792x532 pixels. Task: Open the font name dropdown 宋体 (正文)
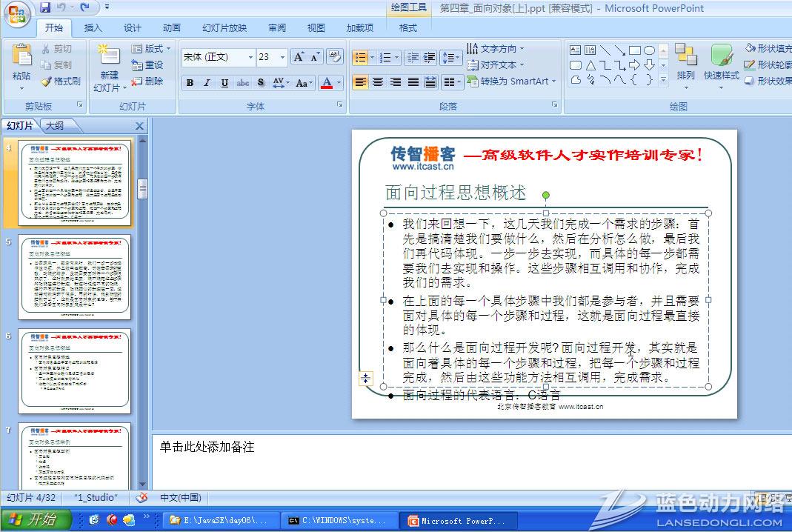pyautogui.click(x=250, y=57)
